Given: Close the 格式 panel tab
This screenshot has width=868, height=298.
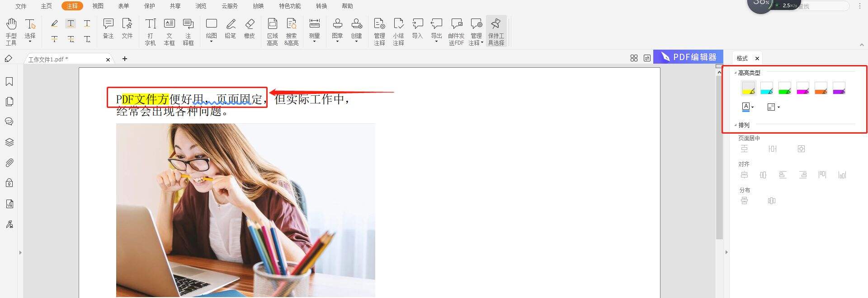Looking at the screenshot, I should pyautogui.click(x=757, y=58).
